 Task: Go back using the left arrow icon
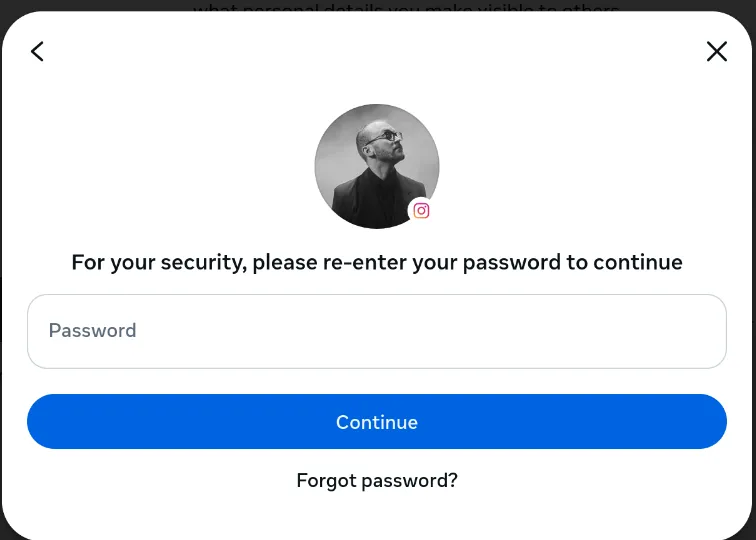pos(37,51)
